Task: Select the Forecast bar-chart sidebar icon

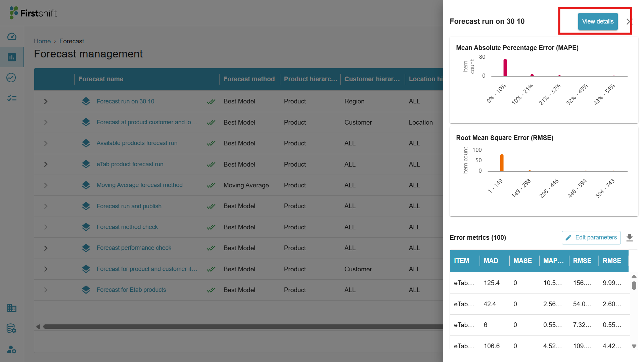Action: pyautogui.click(x=12, y=57)
